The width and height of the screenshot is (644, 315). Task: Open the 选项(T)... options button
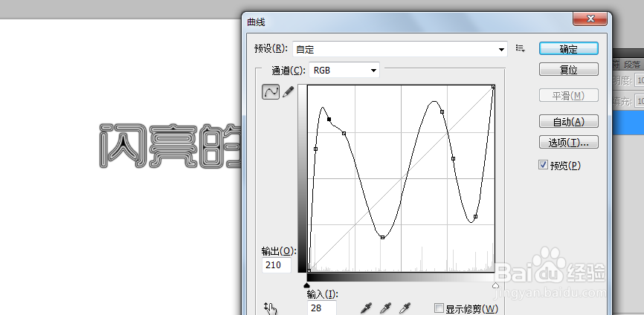pos(569,143)
